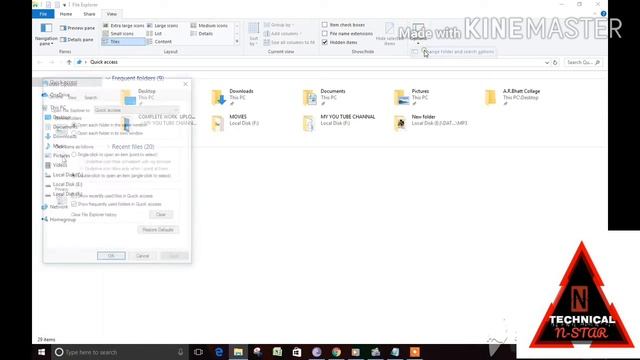Click the Quick access address path
Image resolution: width=640 pixels, height=360 pixels.
[104, 62]
